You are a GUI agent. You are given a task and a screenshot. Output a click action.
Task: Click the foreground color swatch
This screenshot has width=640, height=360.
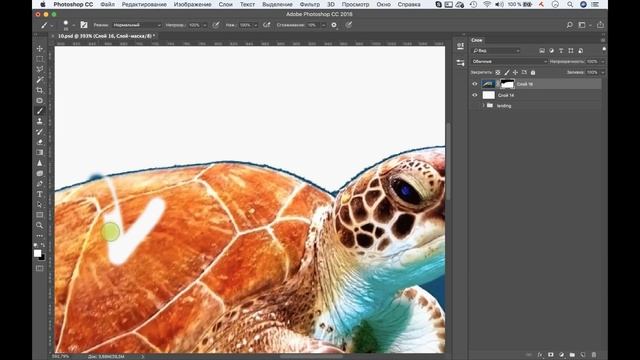[x=38, y=253]
